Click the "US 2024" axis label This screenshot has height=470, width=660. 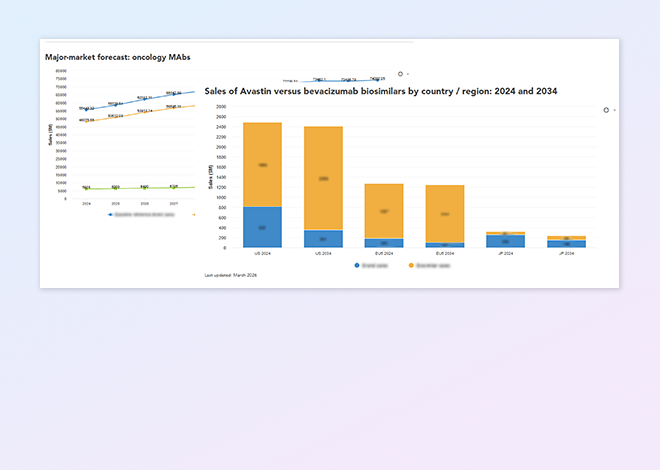coord(262,254)
